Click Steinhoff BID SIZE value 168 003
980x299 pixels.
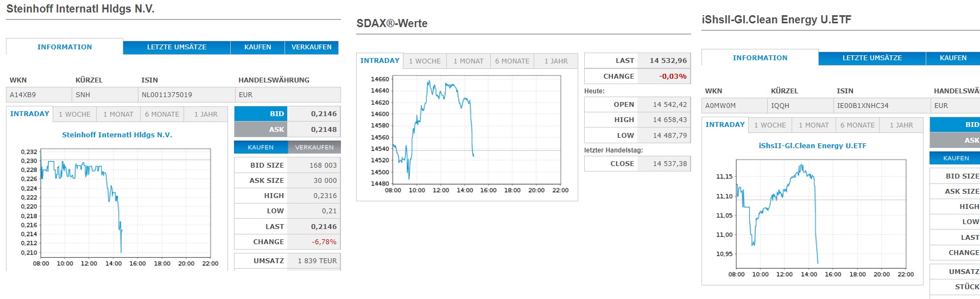pos(323,165)
